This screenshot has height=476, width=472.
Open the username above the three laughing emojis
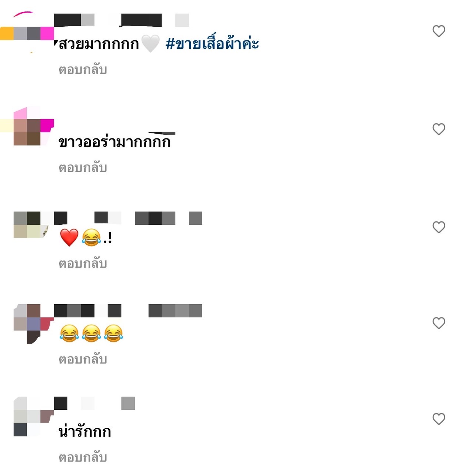point(128,311)
